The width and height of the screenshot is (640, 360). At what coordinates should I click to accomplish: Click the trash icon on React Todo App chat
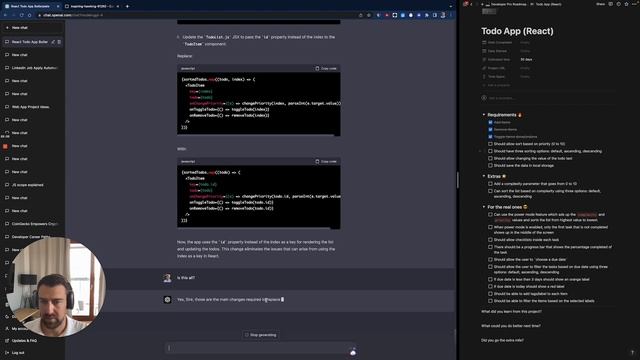click(x=59, y=42)
